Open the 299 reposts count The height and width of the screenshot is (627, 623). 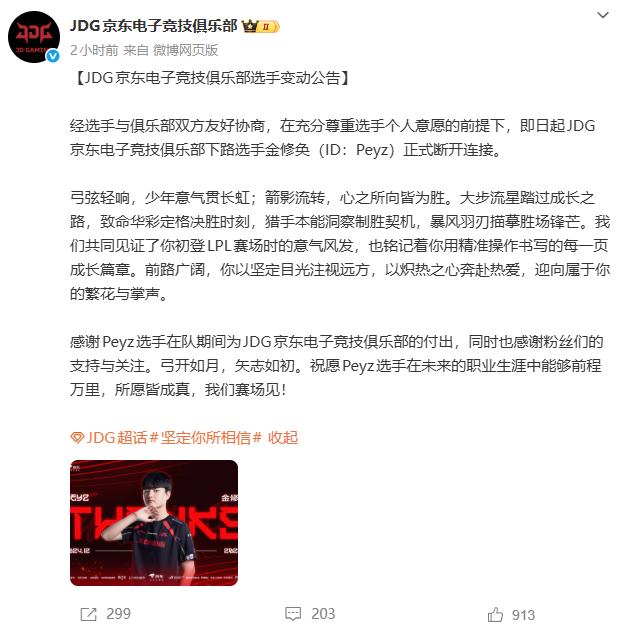coord(118,614)
